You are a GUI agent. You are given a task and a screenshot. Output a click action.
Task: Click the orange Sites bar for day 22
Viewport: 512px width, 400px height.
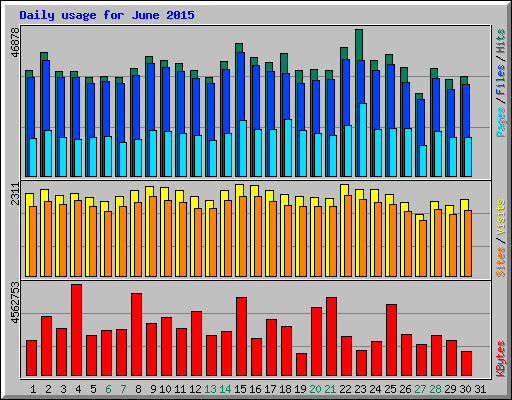[x=348, y=236]
